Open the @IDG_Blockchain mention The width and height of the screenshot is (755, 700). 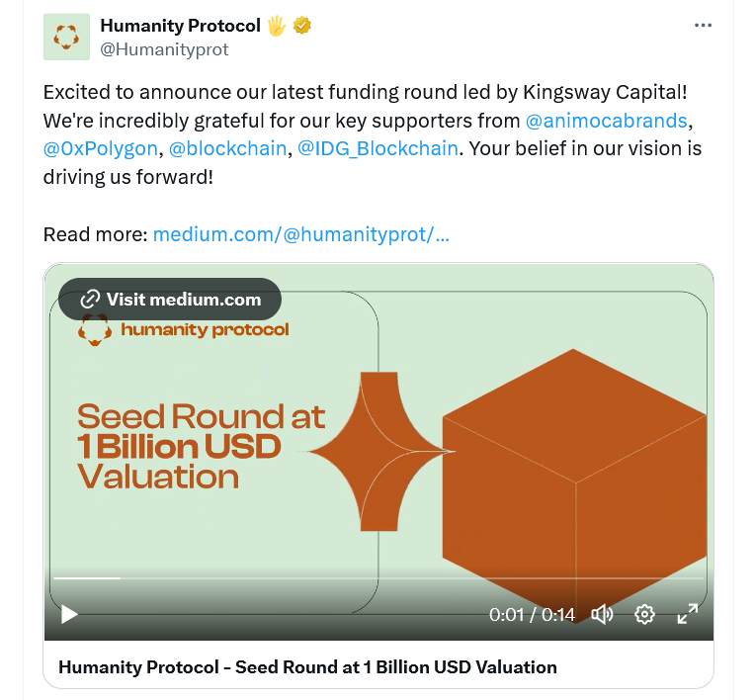coord(377,148)
